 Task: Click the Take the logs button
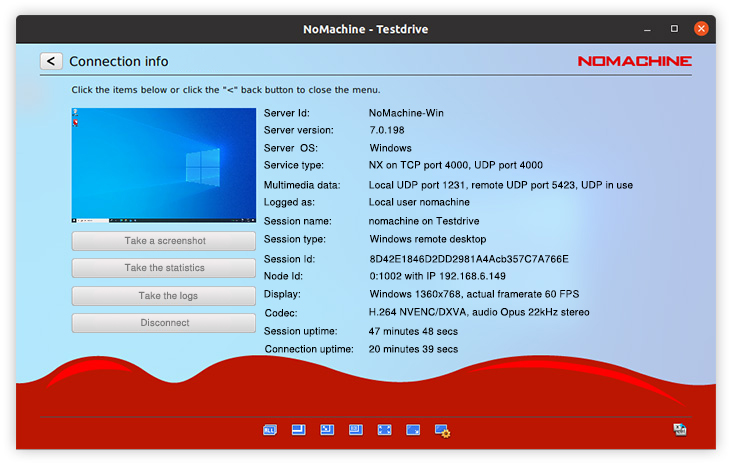tap(164, 296)
